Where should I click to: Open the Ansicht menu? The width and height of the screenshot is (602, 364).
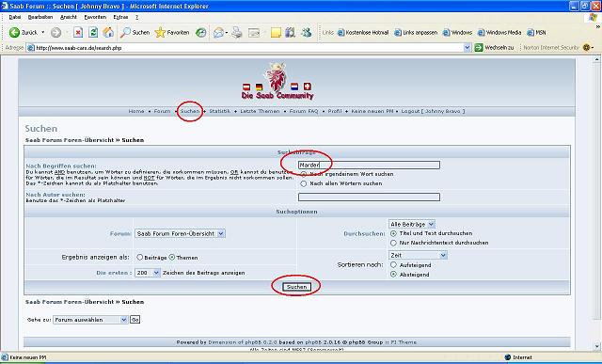tap(69, 17)
